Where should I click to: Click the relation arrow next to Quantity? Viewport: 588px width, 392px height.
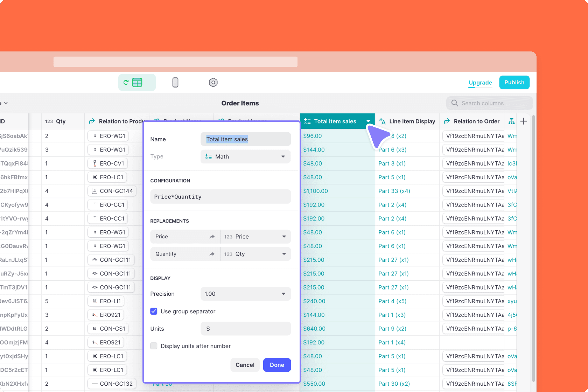point(212,254)
